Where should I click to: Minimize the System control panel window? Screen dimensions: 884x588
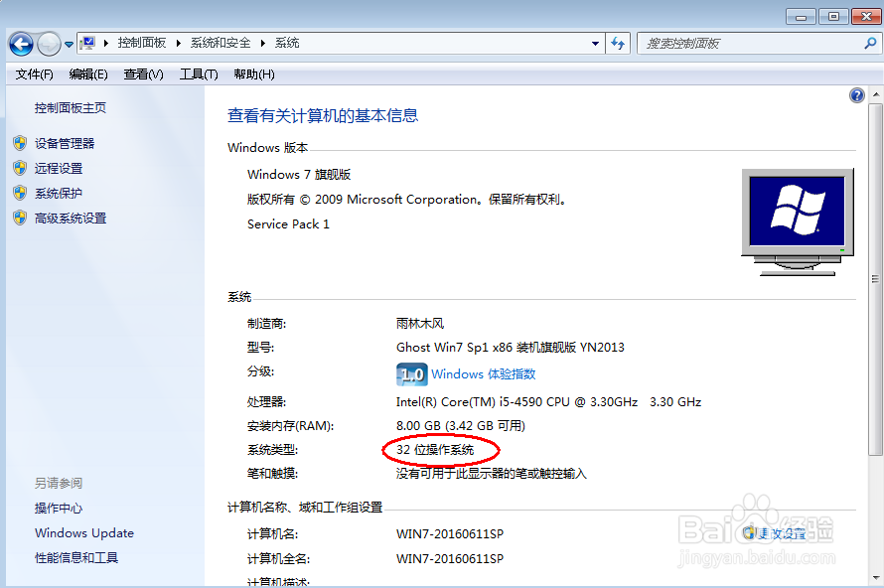click(x=801, y=17)
